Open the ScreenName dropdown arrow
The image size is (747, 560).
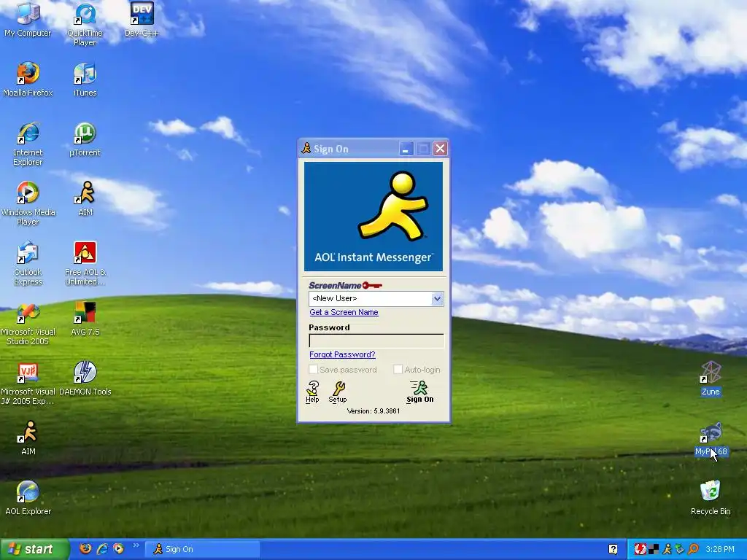(x=437, y=298)
